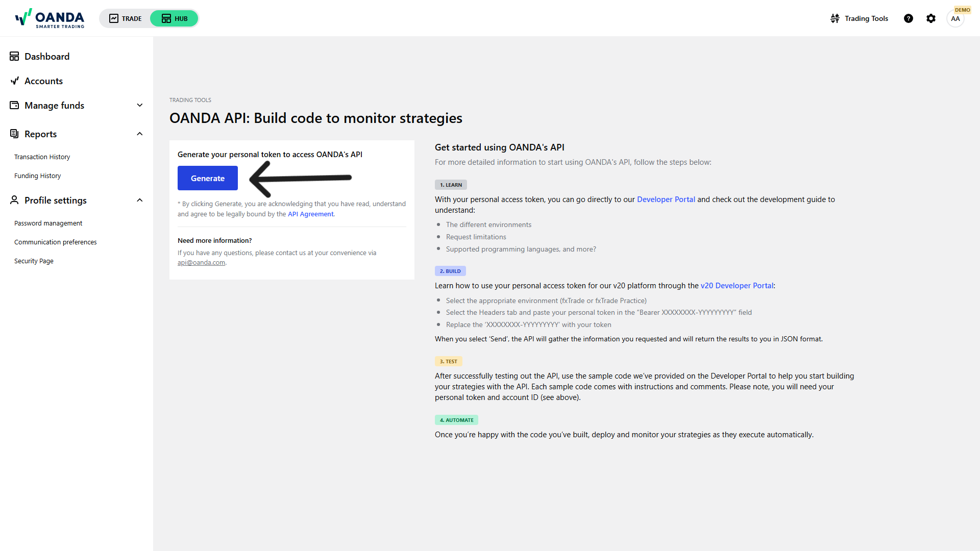Viewport: 980px width, 551px height.
Task: Switch to the HUB view
Action: pos(174,18)
